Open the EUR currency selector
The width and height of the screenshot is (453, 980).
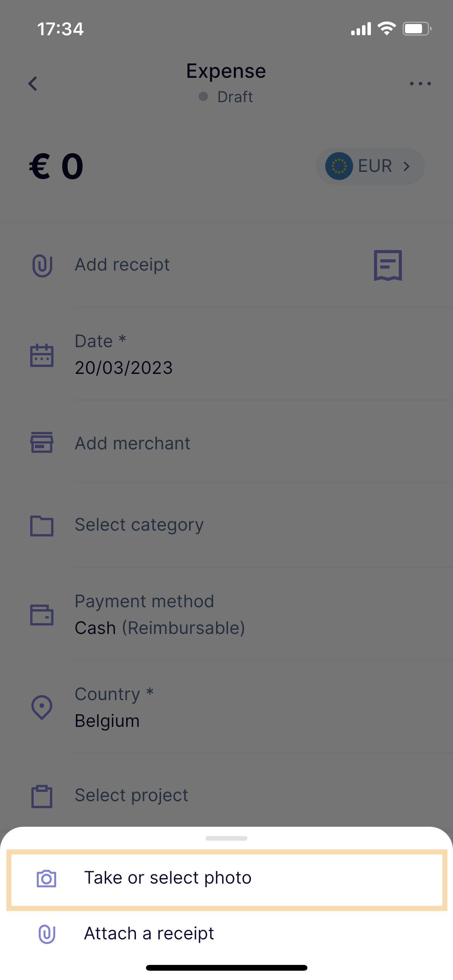click(x=371, y=166)
